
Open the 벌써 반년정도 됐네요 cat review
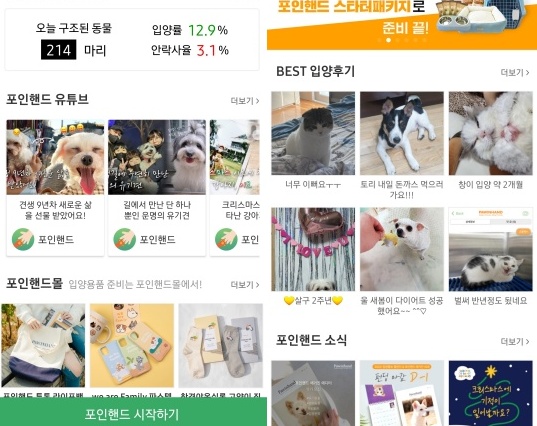(491, 249)
